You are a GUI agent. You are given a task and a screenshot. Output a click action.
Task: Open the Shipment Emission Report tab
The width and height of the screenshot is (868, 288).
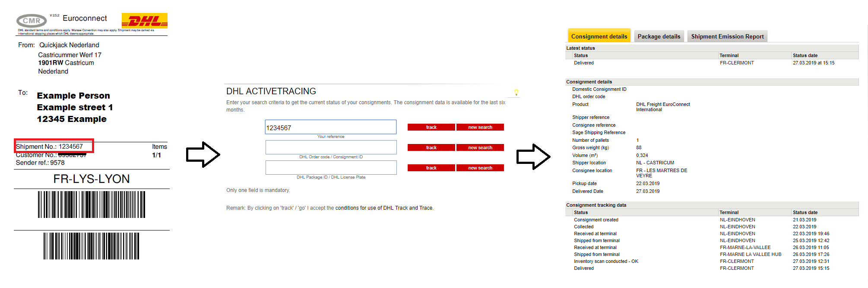point(727,36)
